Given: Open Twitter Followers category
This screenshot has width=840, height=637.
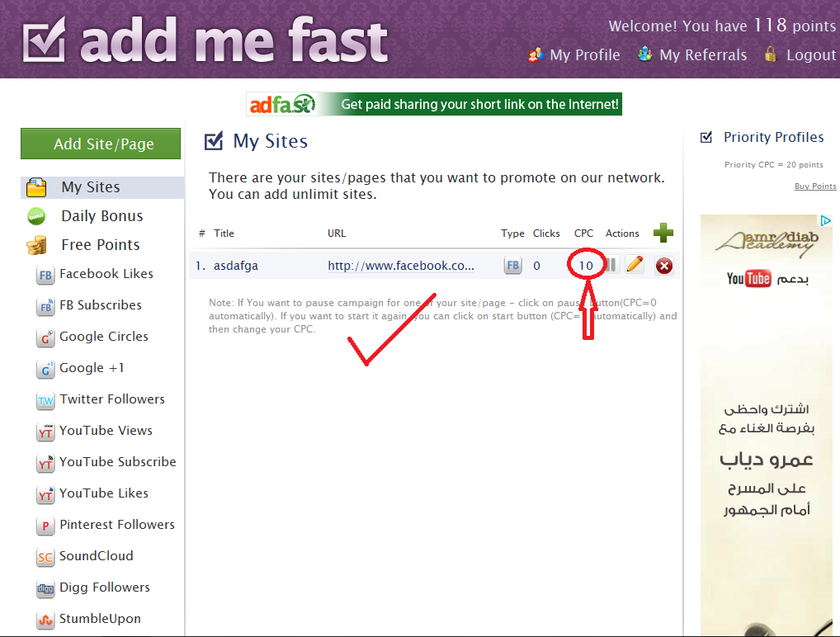Looking at the screenshot, I should (112, 399).
